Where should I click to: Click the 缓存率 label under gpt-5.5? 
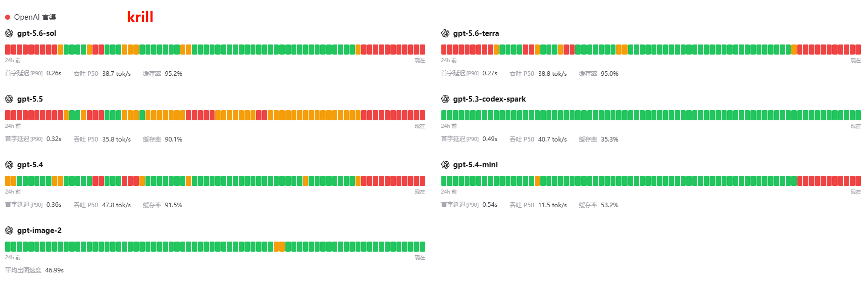click(152, 139)
